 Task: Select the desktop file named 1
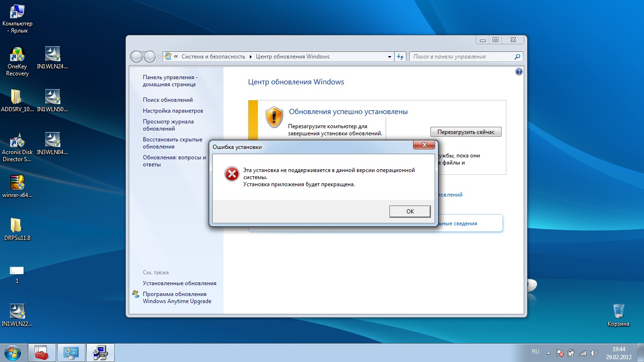tap(17, 275)
